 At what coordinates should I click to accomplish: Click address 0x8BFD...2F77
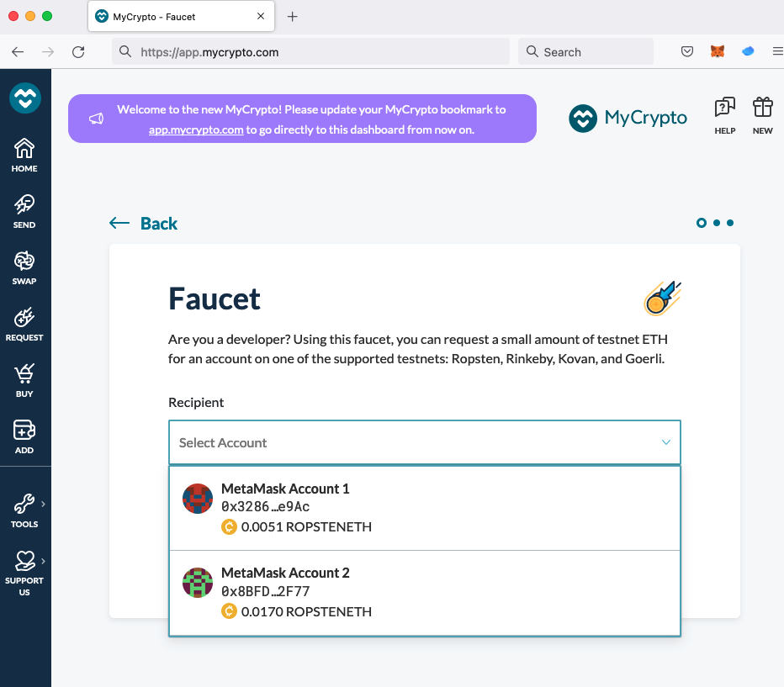click(266, 592)
